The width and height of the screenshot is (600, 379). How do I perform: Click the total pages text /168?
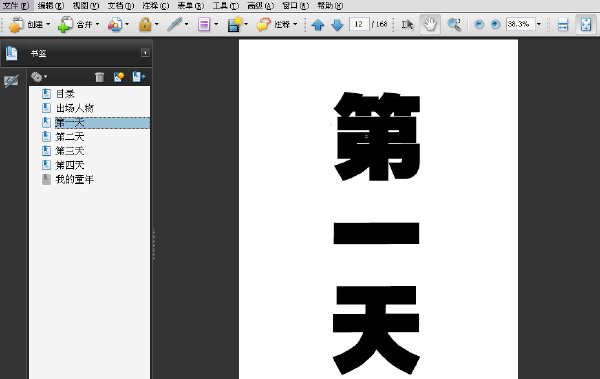tap(380, 24)
